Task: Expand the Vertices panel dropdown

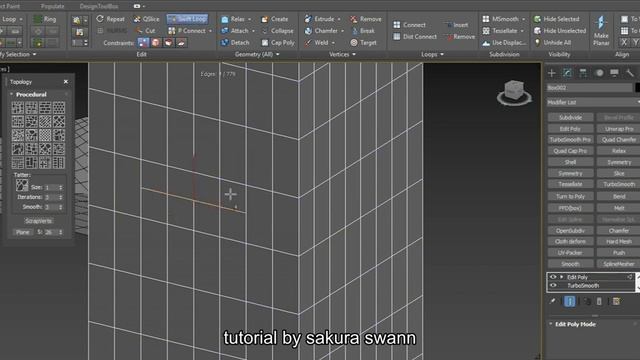Action: [x=354, y=54]
